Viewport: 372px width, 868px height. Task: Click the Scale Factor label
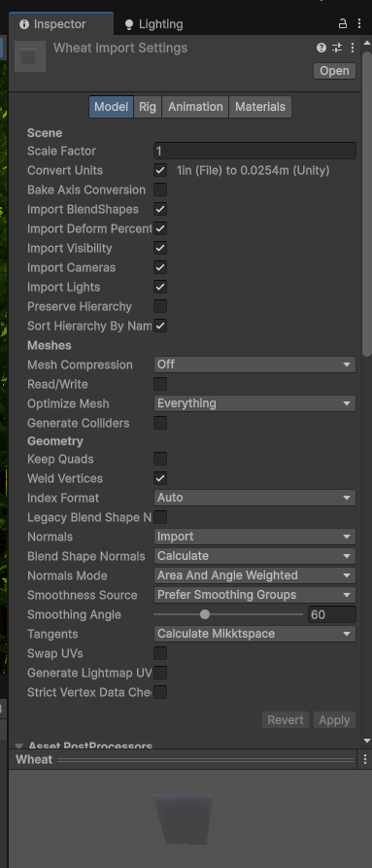point(61,151)
